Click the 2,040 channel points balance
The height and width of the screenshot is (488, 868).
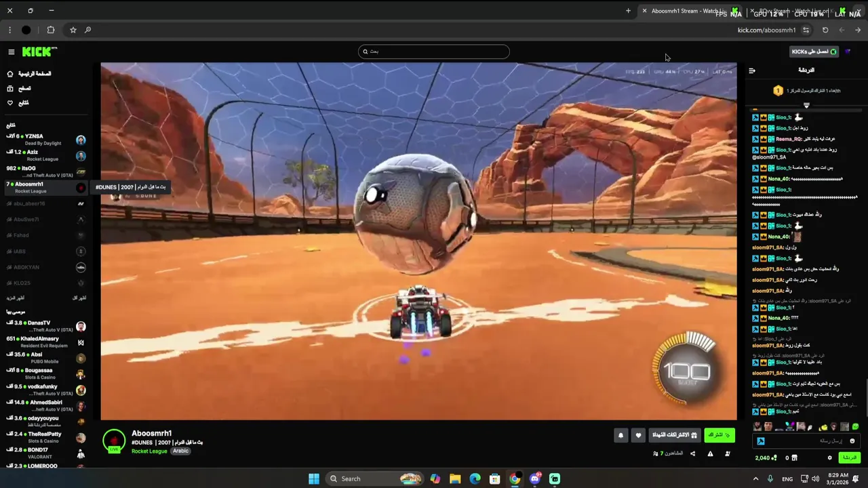[x=766, y=458]
